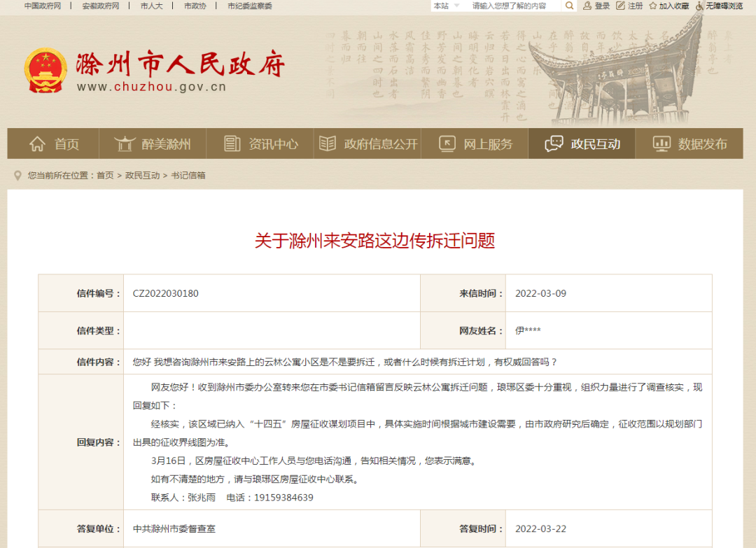Open the 资讯中心 navigation tab
Image resolution: width=756 pixels, height=548 pixels.
point(260,143)
